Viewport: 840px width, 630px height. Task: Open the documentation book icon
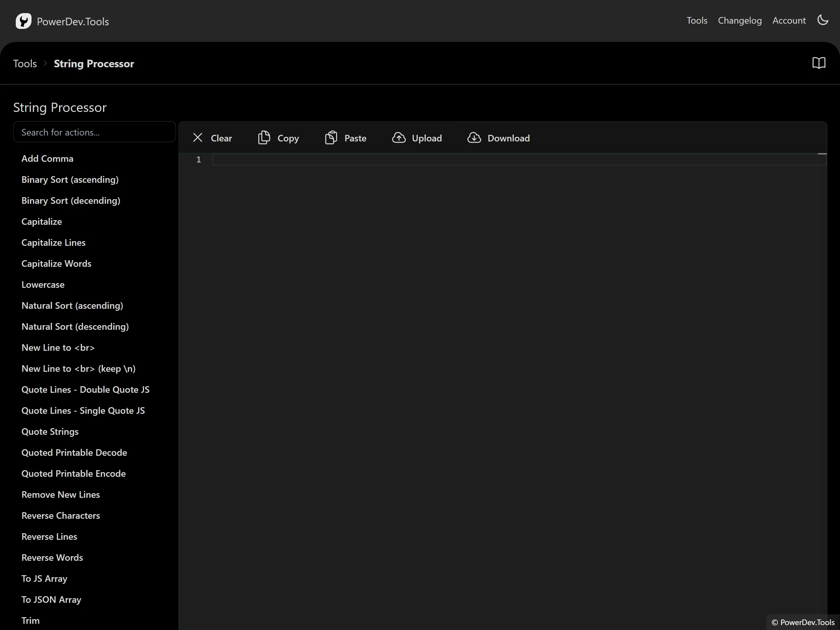click(819, 63)
